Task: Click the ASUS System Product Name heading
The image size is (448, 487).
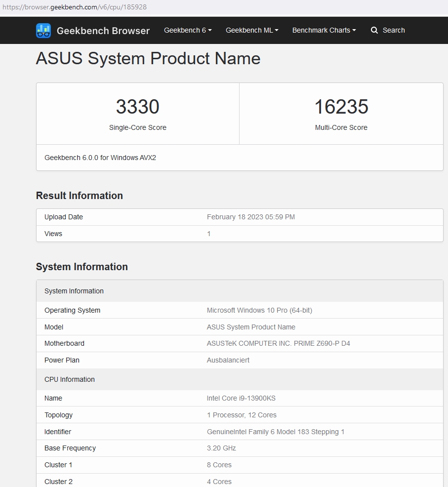Action: tap(148, 58)
